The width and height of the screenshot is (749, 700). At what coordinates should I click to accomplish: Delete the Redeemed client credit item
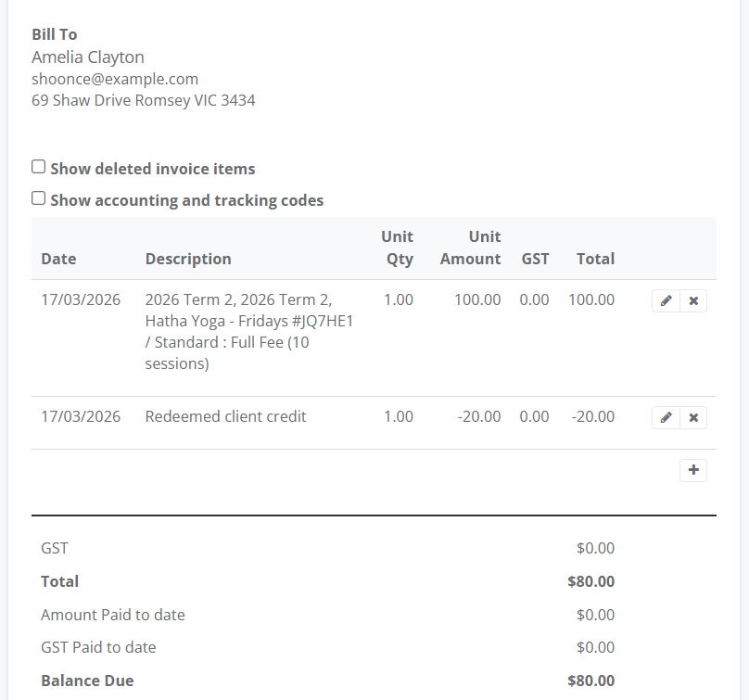pyautogui.click(x=693, y=418)
